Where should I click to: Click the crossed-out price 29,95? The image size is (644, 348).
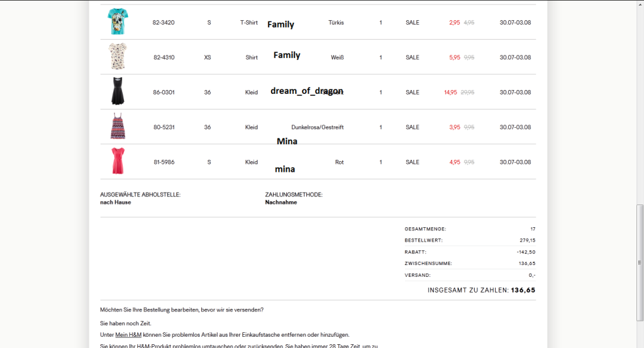coord(467,93)
